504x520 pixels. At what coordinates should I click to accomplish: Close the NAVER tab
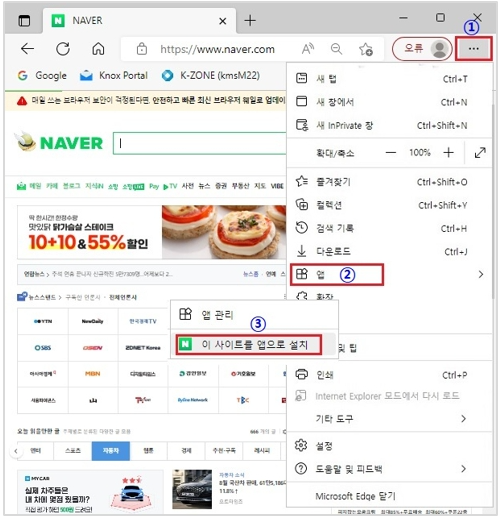pos(223,21)
